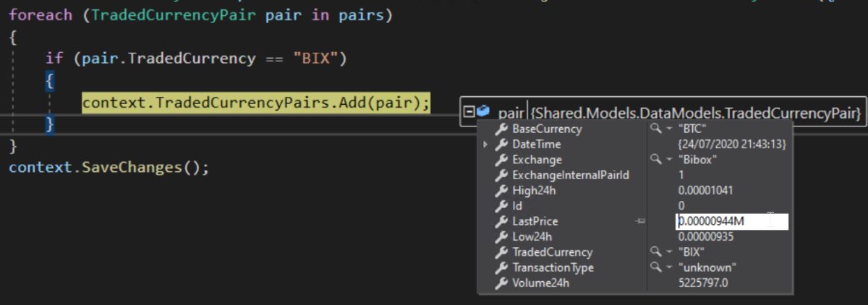
Task: Click the "BTC" value
Action: click(693, 129)
